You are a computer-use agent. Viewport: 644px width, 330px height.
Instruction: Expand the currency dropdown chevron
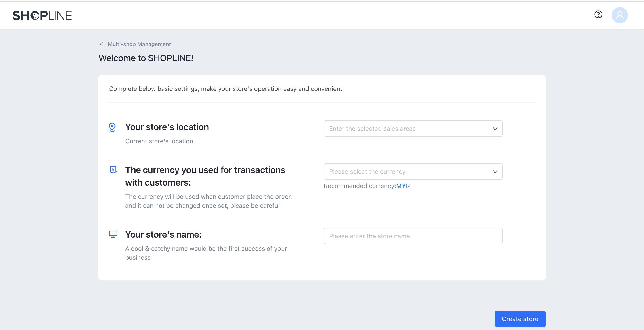point(495,172)
